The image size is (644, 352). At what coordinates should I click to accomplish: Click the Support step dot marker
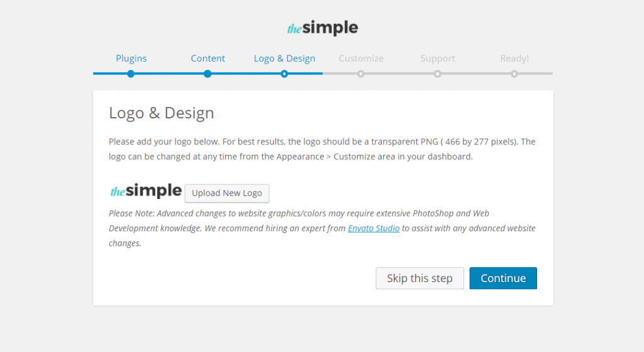coord(438,74)
